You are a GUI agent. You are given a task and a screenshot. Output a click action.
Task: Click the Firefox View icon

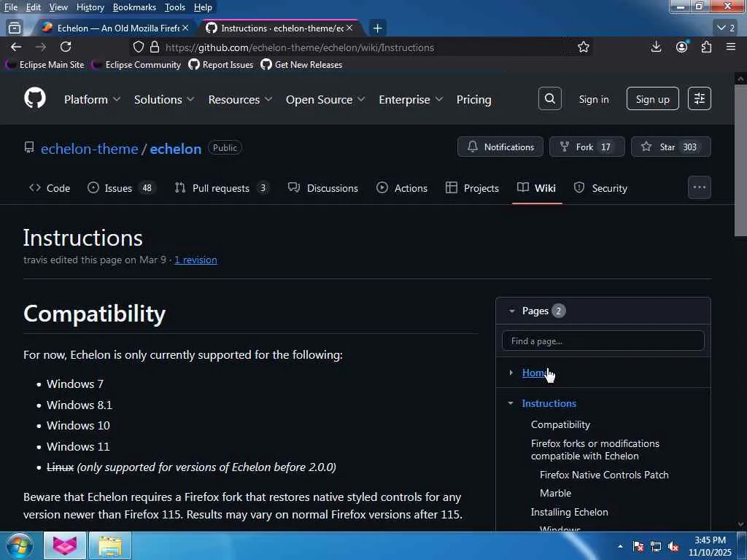point(15,28)
